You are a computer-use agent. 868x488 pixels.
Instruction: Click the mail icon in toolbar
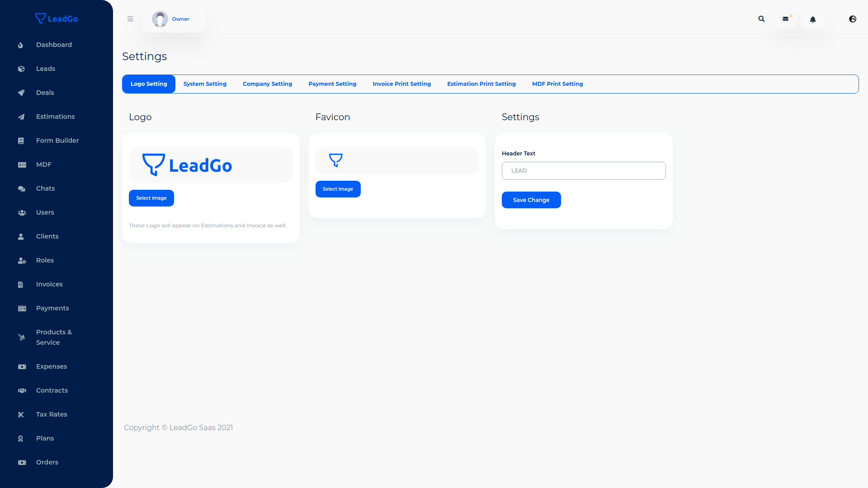pyautogui.click(x=786, y=19)
